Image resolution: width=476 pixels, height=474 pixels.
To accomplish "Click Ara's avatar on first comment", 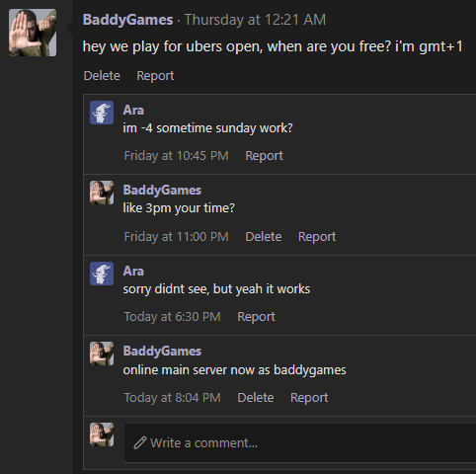I will 102,113.
